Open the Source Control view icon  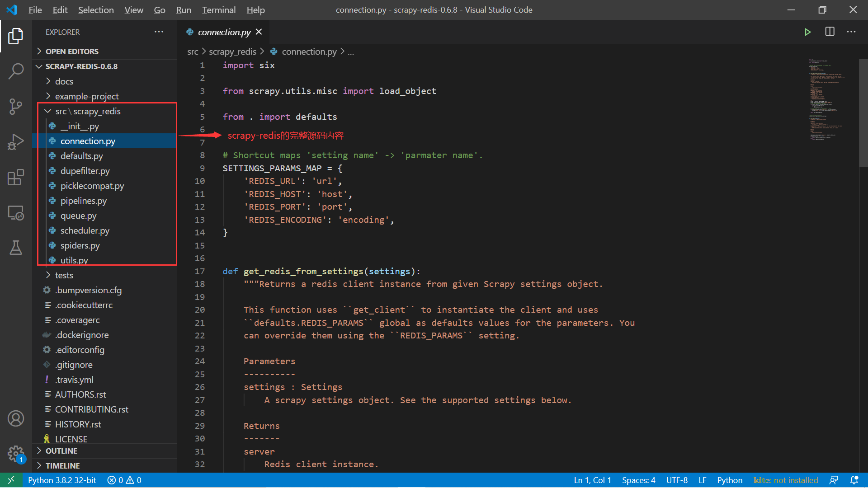click(x=16, y=107)
